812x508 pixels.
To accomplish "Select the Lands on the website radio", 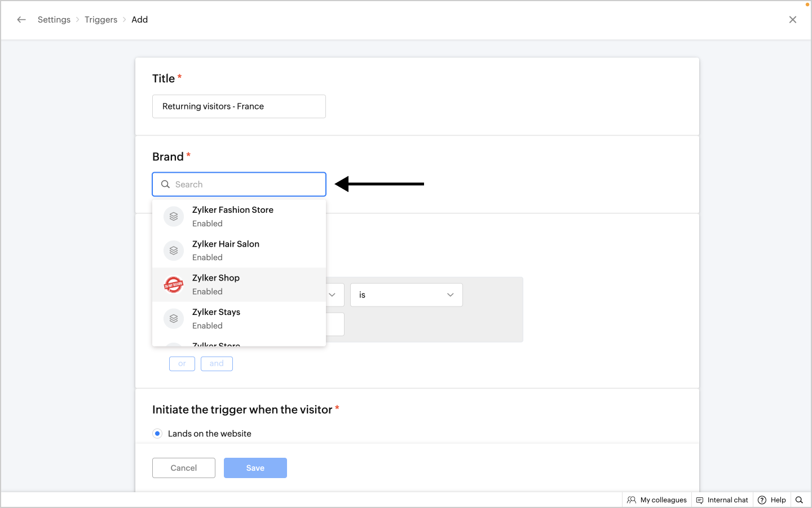I will [x=157, y=433].
